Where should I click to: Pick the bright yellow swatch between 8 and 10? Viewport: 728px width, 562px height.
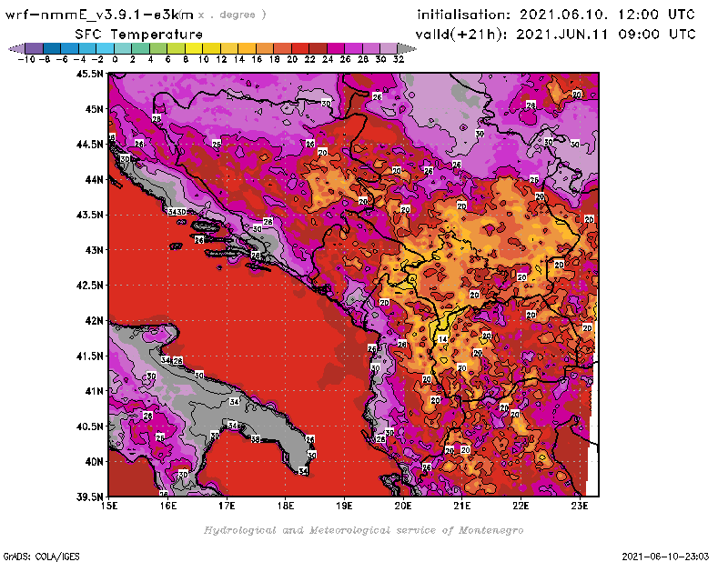(x=194, y=48)
